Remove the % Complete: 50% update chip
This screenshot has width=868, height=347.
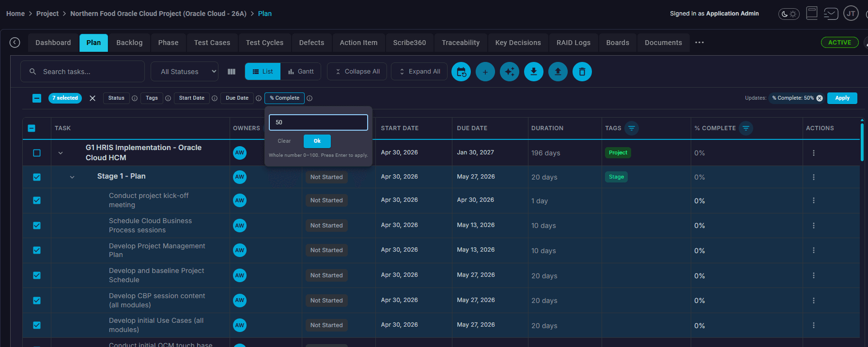coord(820,98)
